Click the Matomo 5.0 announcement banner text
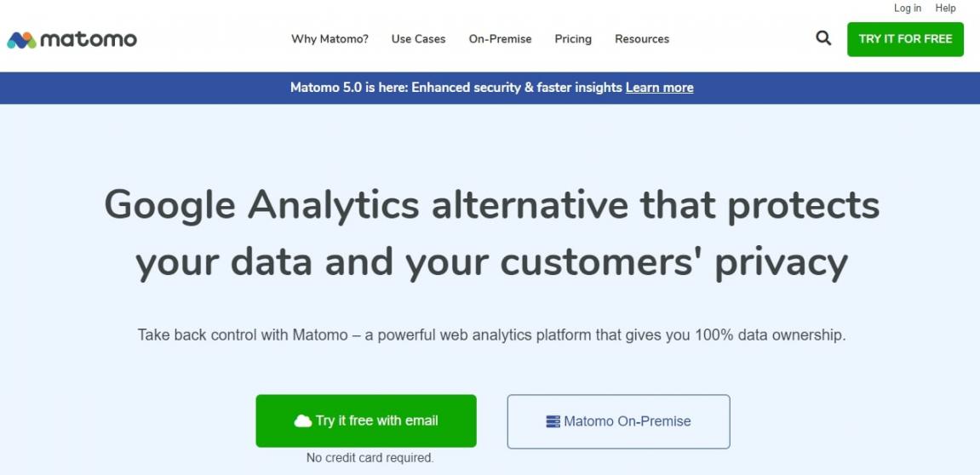Screen dimensions: 980x475 point(456,88)
